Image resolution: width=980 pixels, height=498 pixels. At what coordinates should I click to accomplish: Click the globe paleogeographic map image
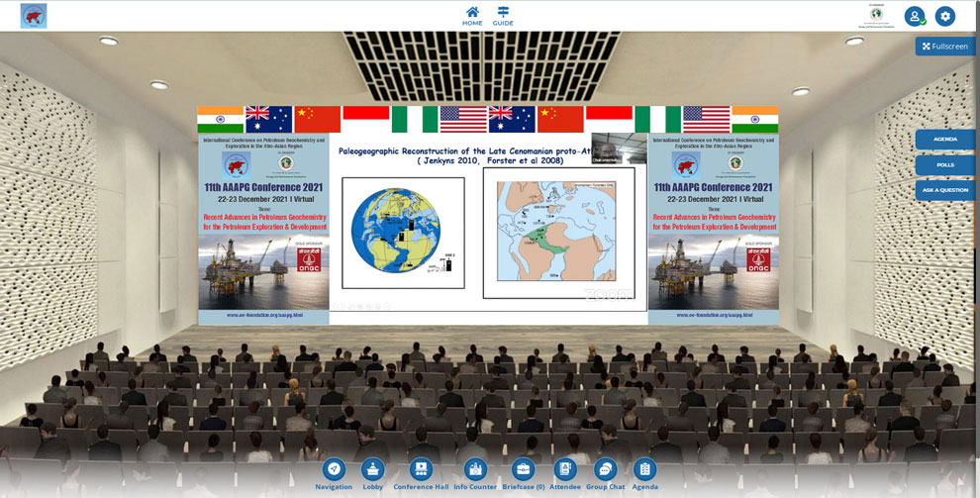point(403,233)
